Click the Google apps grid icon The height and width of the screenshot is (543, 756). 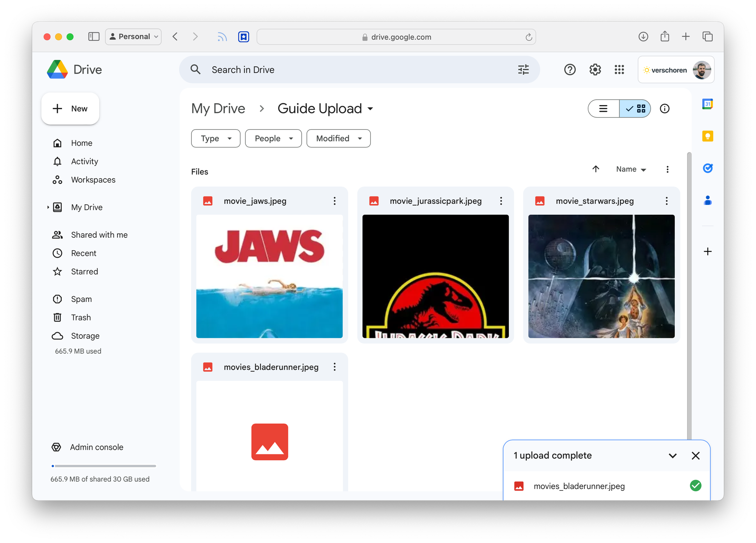619,70
